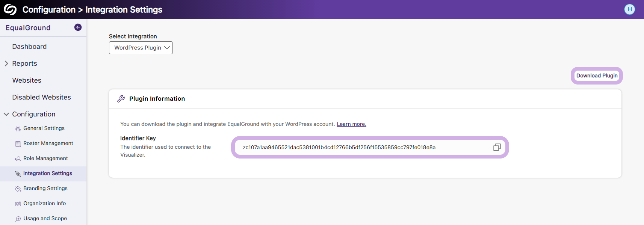Go to Dashboard
The width and height of the screenshot is (644, 225).
(29, 47)
